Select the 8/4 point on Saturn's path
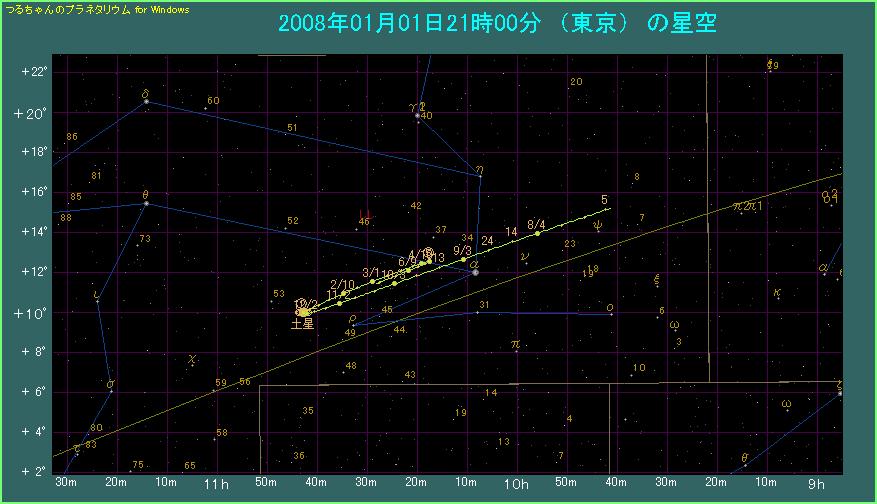The height and width of the screenshot is (504, 877). (537, 233)
